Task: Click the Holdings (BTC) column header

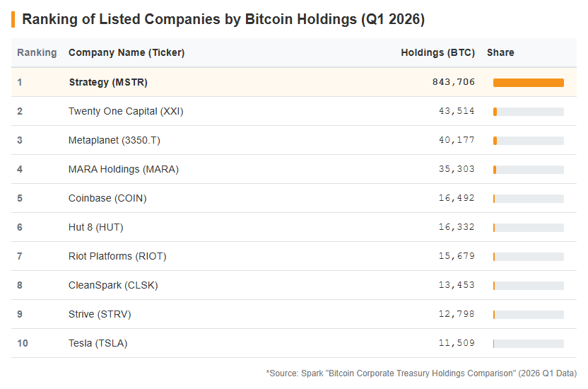Action: point(437,52)
